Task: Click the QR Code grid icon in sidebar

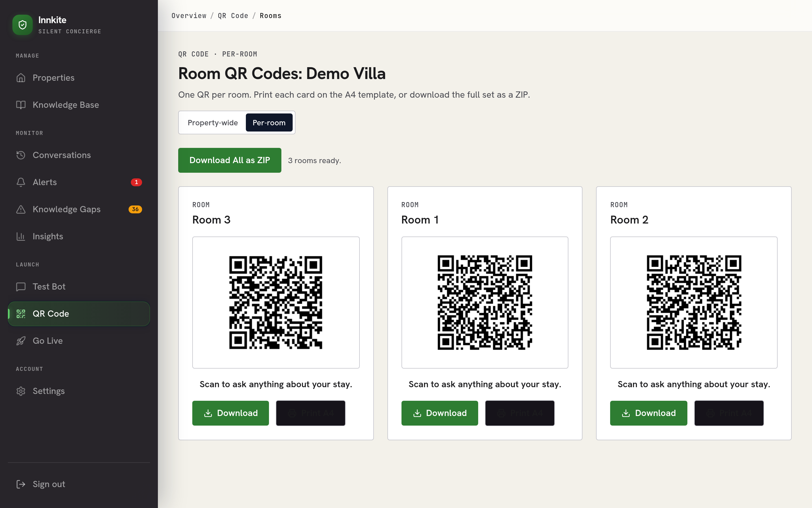Action: point(21,314)
